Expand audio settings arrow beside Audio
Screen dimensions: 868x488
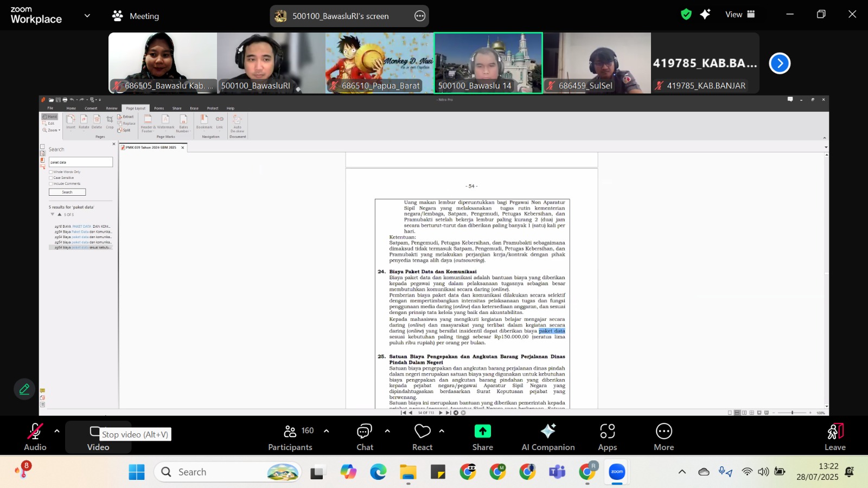(x=57, y=431)
